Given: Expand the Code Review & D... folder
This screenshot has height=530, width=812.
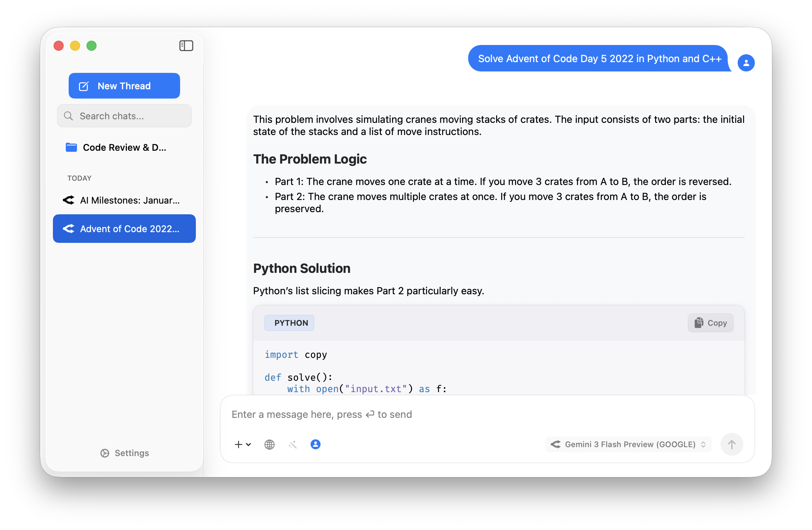Looking at the screenshot, I should (124, 147).
